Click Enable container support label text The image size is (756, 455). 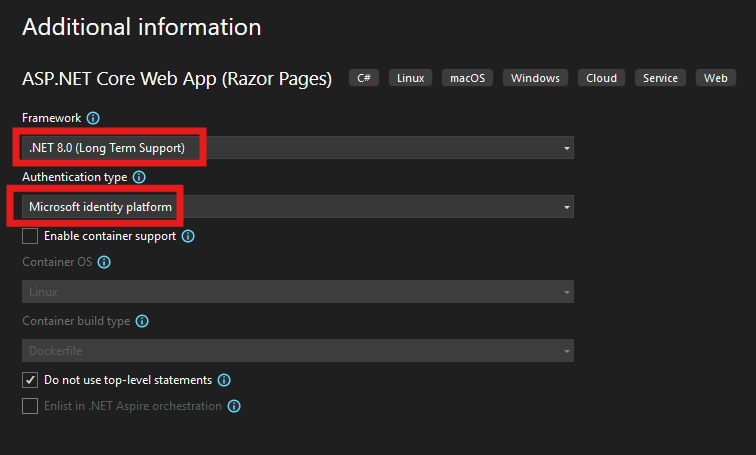pos(110,236)
